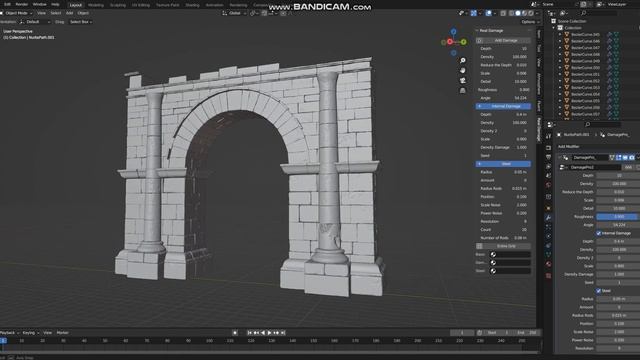Open the viewport Add menu
The height and width of the screenshot is (360, 640).
69,13
